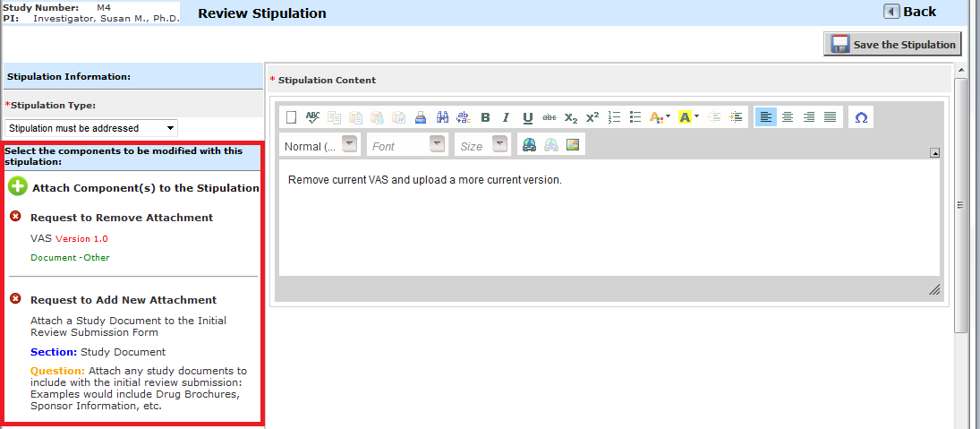Screen dimensions: 980x429
Task: Click the Copy icon in editor toolbar
Action: click(335, 117)
